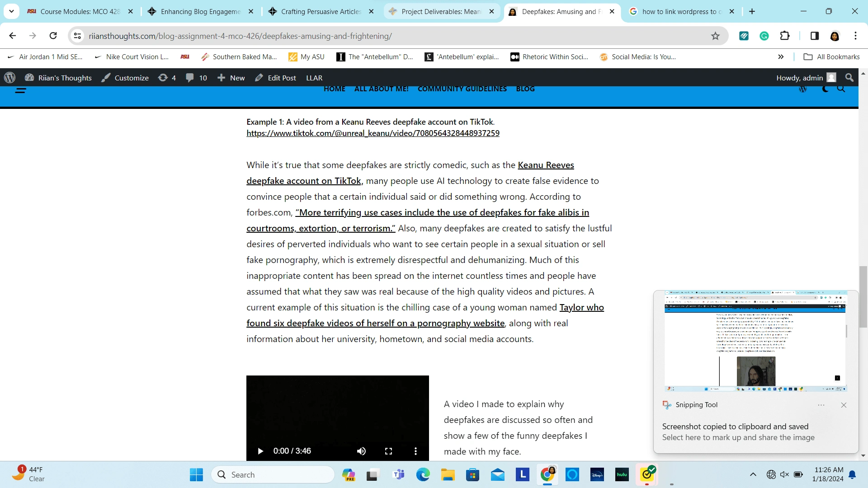Toggle the Chrome side panel
The image size is (868, 488).
click(814, 36)
